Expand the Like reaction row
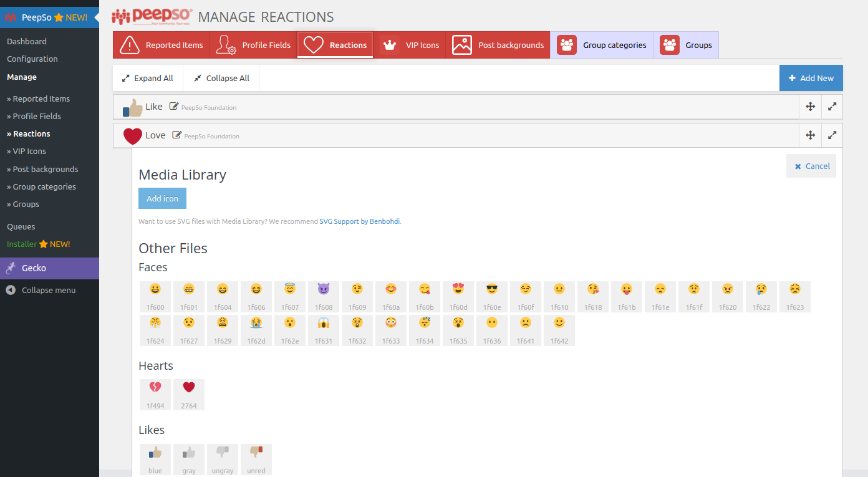Screen dimensions: 868x477 click(832, 107)
